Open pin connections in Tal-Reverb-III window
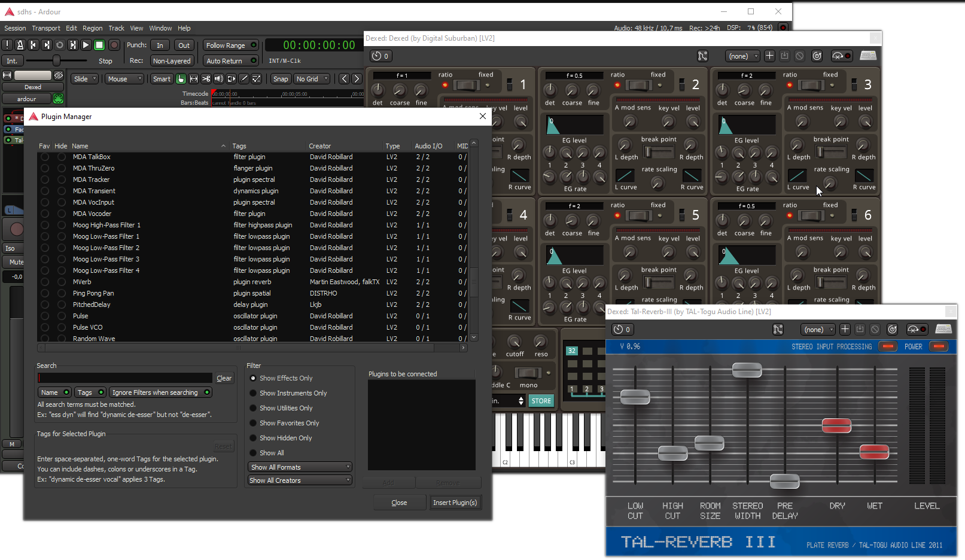The width and height of the screenshot is (965, 560). point(778,330)
